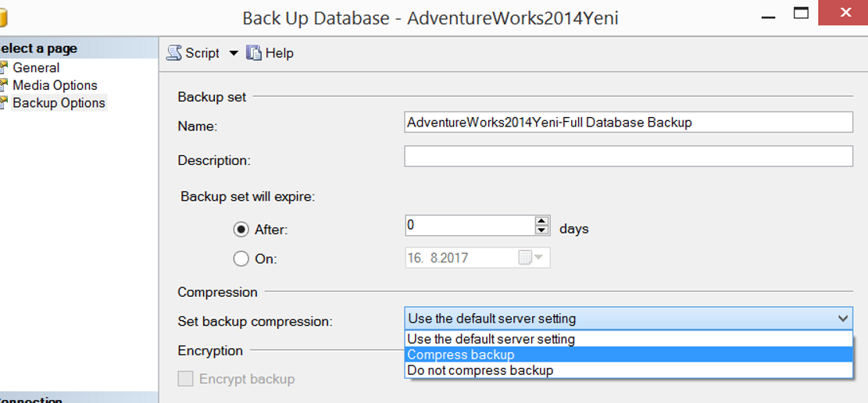Click the Description text field
Image resolution: width=868 pixels, height=403 pixels.
(628, 156)
